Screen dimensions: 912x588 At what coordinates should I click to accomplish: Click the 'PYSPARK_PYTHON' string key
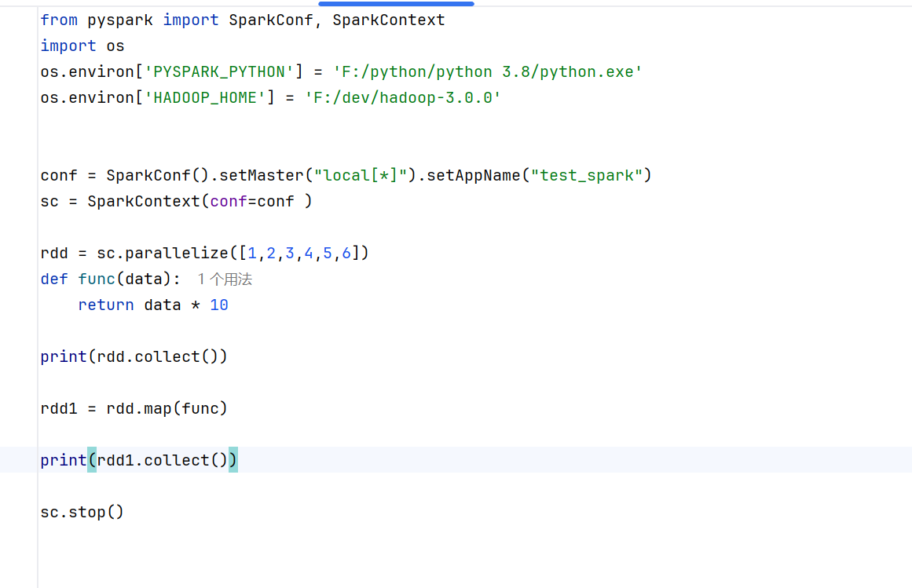(219, 72)
